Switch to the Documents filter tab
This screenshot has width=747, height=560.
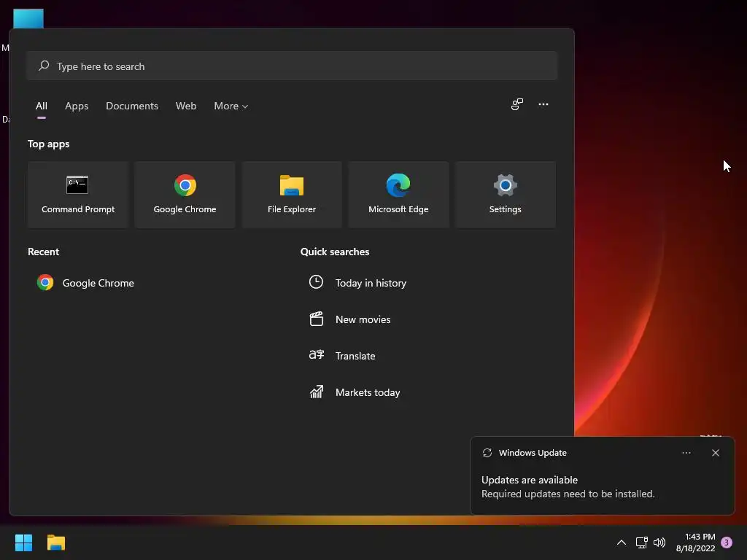[132, 106]
